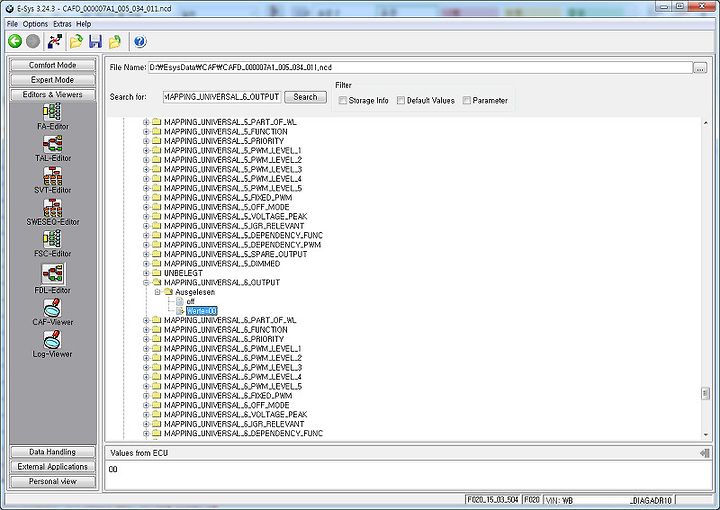Switch to Comfort Mode section
The height and width of the screenshot is (510, 720).
click(x=52, y=65)
